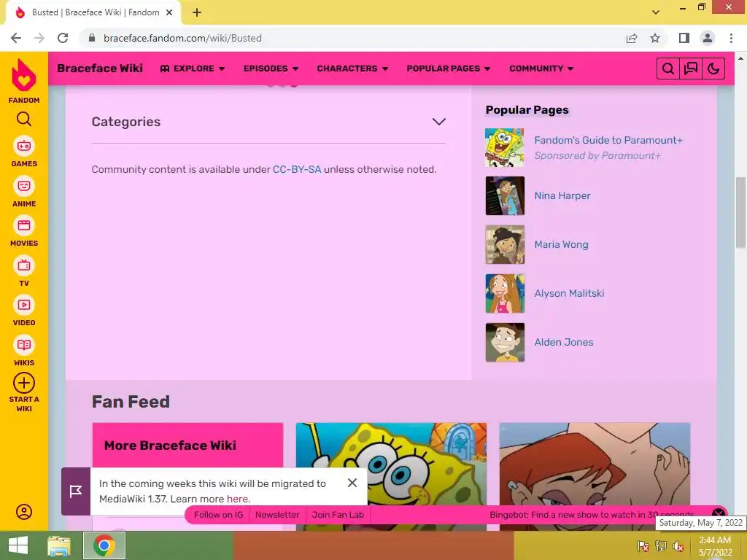Open the Video section icon
Image resolution: width=747 pixels, height=560 pixels.
(24, 305)
